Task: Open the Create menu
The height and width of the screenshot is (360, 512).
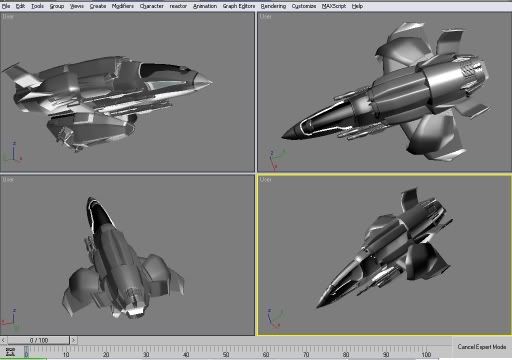Action: pos(98,6)
